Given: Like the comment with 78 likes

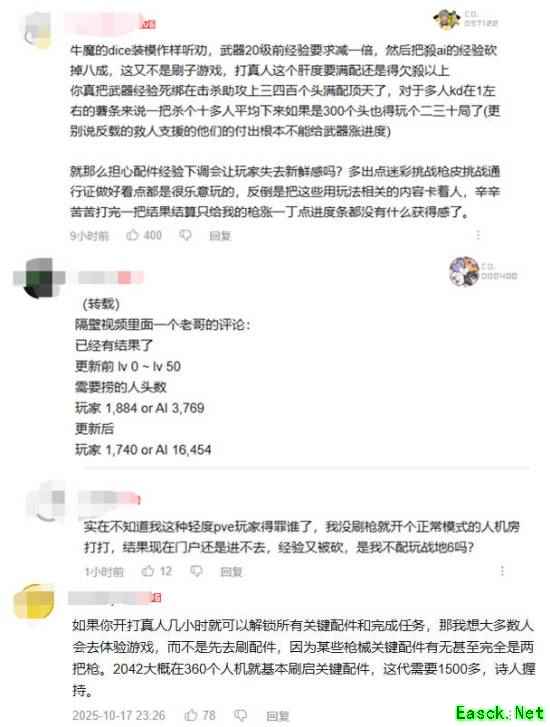Looking at the screenshot, I should pos(191,715).
